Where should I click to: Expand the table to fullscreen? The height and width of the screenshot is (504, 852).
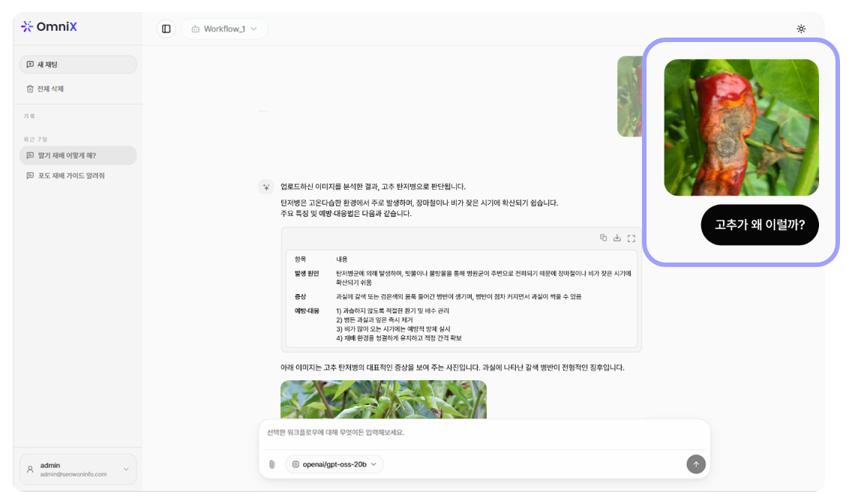point(631,238)
